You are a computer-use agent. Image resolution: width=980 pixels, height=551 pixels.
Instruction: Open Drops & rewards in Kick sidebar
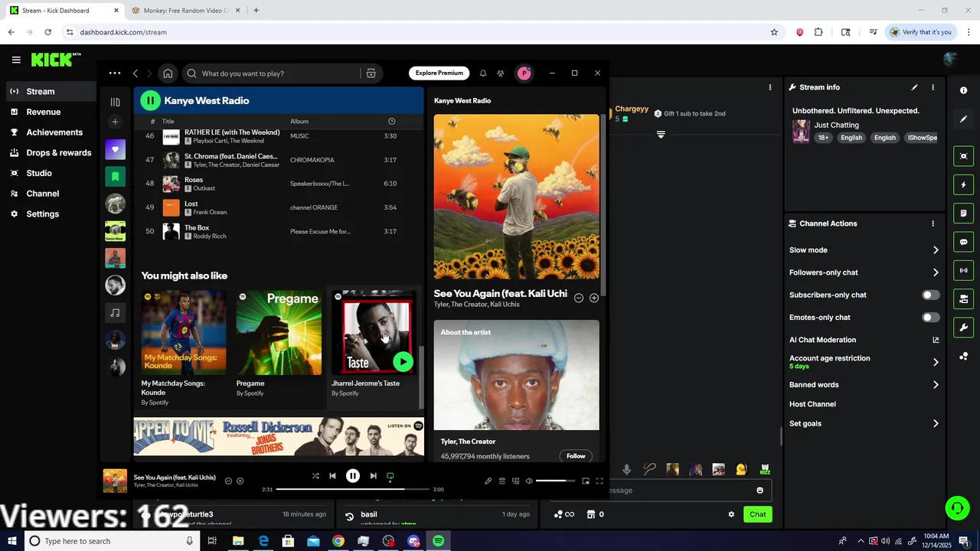tap(58, 152)
